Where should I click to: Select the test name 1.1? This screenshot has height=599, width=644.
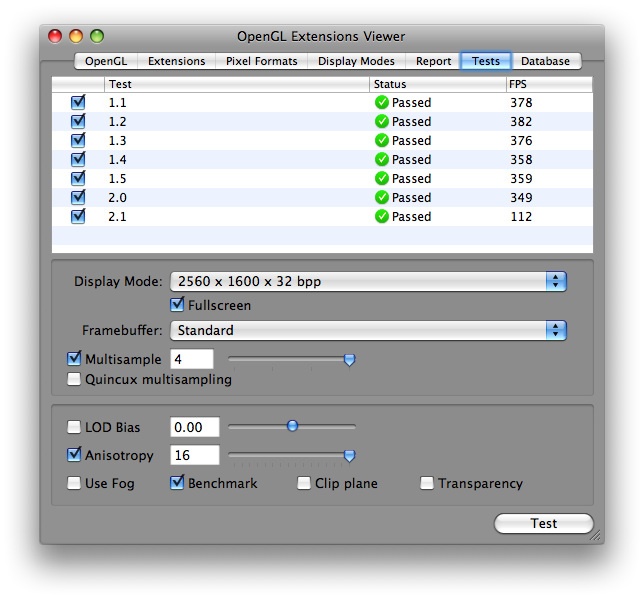(x=117, y=102)
